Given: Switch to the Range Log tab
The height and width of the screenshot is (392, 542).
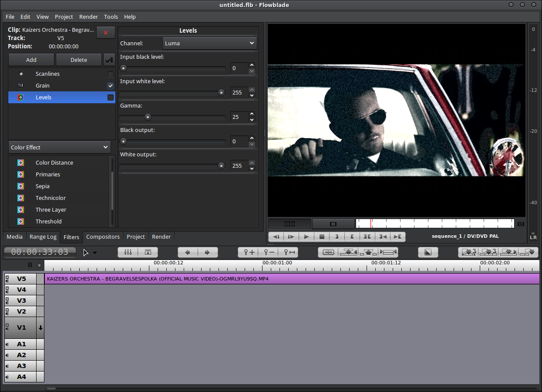Looking at the screenshot, I should point(43,237).
